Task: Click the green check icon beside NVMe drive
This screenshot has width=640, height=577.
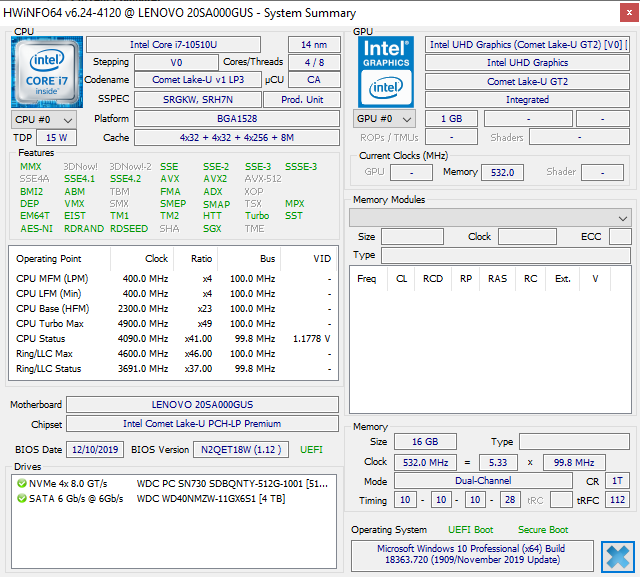Action: tap(22, 484)
